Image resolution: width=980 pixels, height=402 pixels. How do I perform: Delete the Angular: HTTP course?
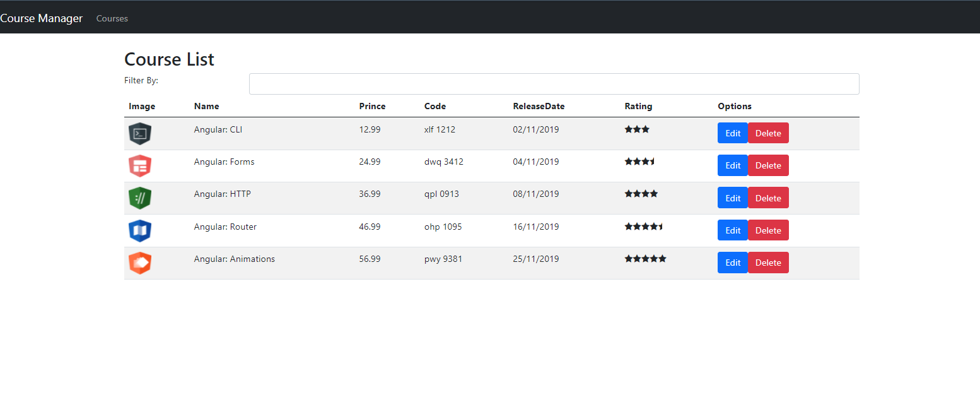pos(768,198)
